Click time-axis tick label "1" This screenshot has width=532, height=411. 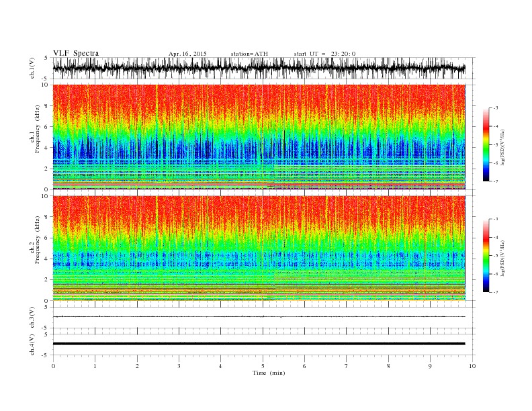click(95, 366)
